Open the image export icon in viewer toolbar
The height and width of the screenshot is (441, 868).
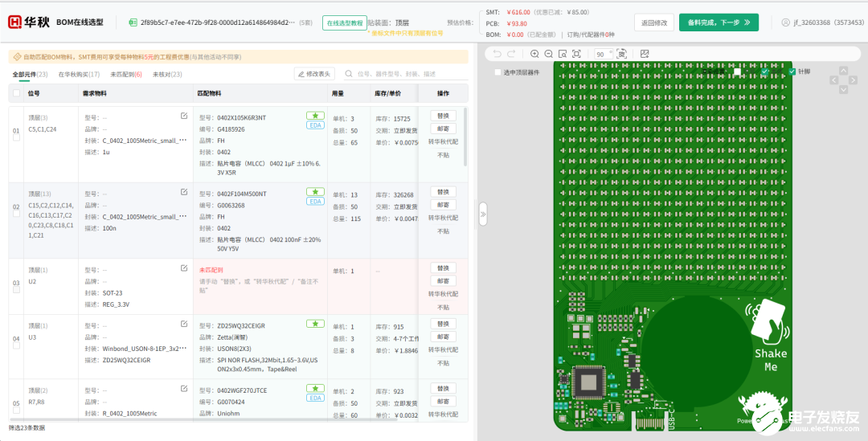[x=645, y=54]
